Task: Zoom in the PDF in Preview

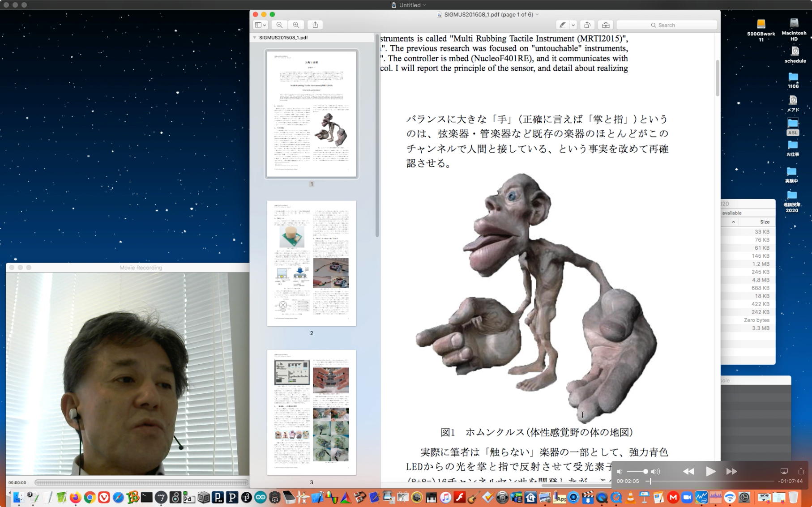Action: [x=296, y=25]
